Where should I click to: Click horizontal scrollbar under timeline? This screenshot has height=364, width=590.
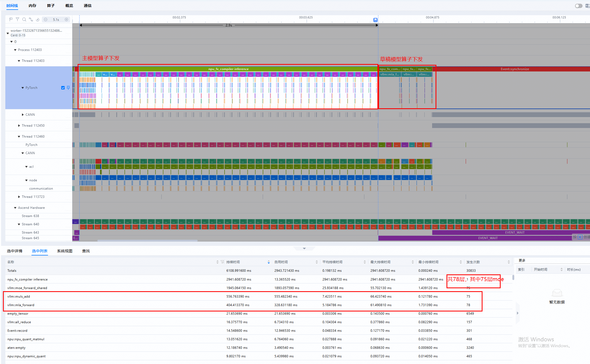[x=147, y=241]
